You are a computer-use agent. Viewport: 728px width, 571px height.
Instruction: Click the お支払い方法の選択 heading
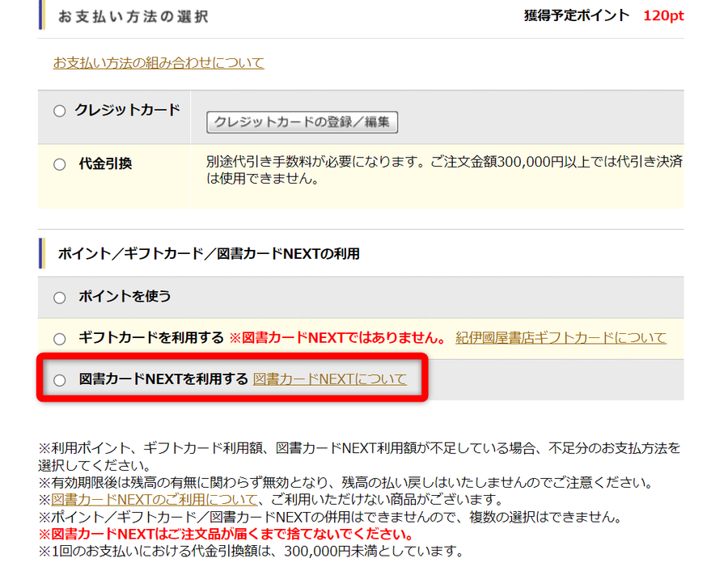(133, 17)
